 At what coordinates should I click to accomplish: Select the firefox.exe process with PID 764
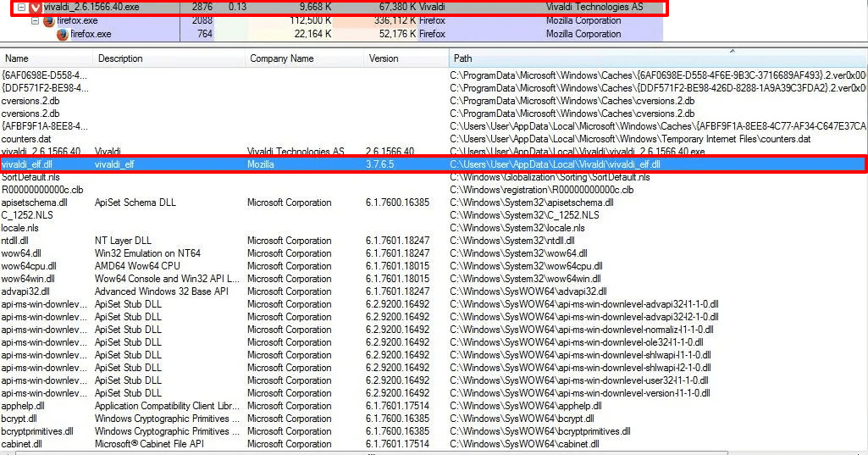pos(332,34)
